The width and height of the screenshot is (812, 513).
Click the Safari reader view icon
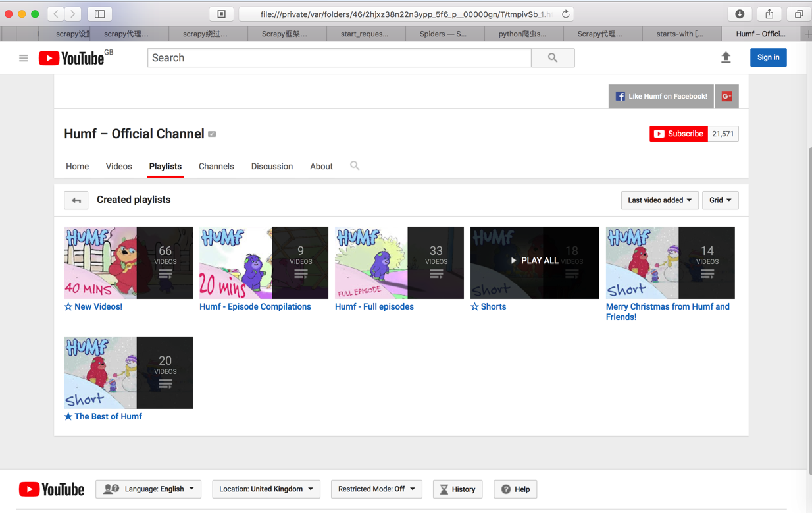[222, 14]
